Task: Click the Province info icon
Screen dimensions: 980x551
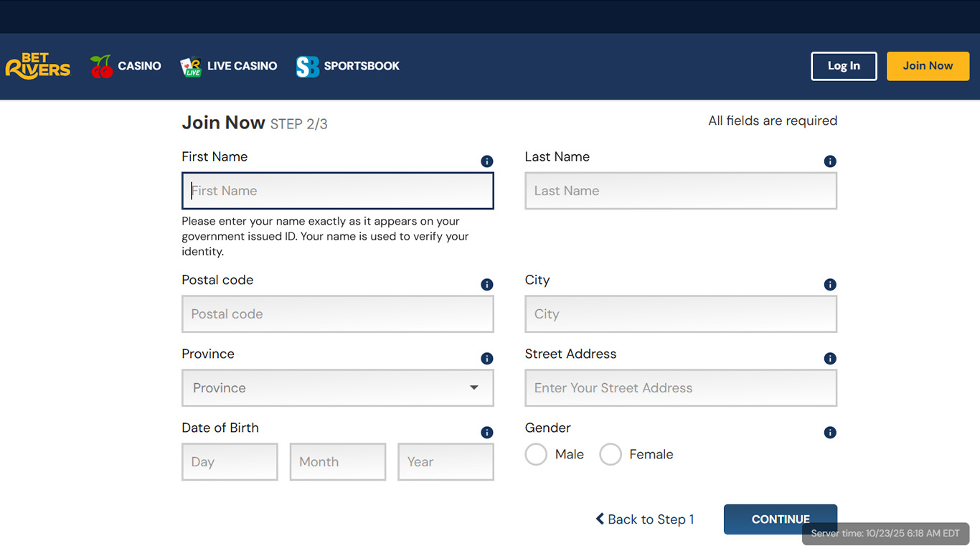Action: tap(486, 359)
